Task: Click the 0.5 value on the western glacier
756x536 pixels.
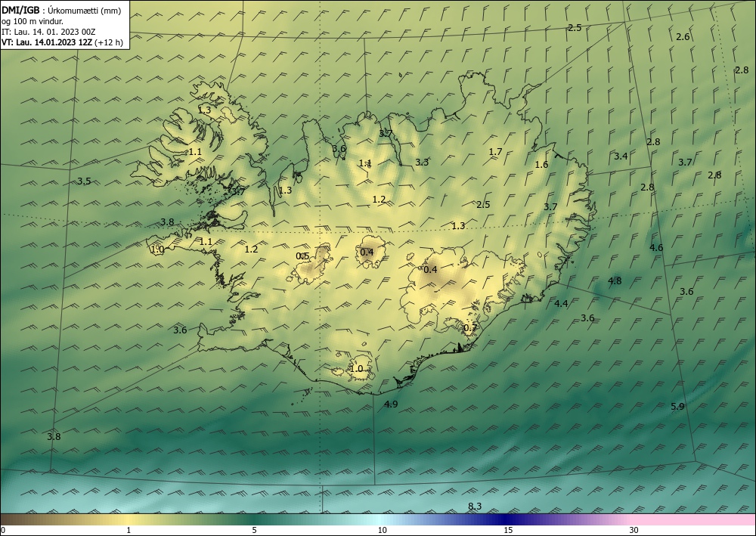Action: point(302,256)
